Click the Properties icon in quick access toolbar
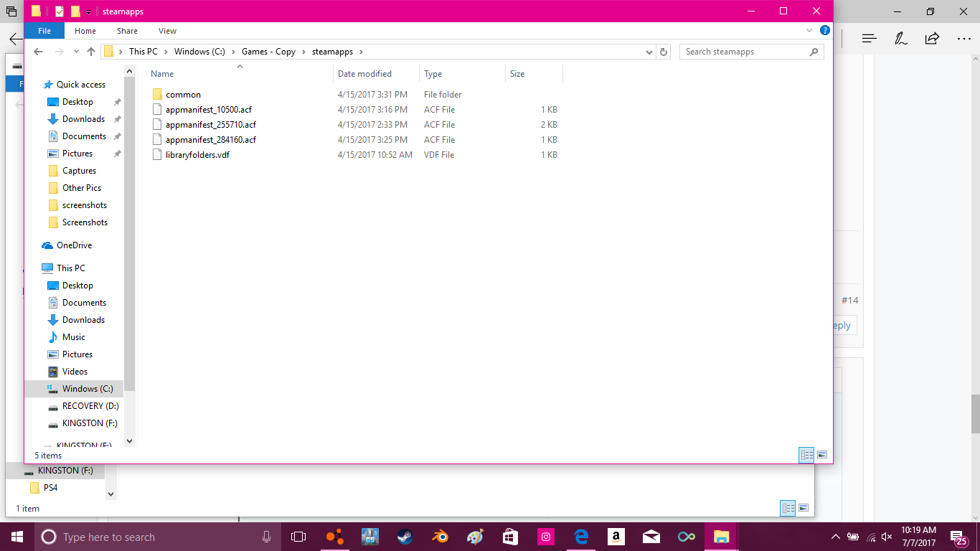980x551 pixels. coord(59,11)
